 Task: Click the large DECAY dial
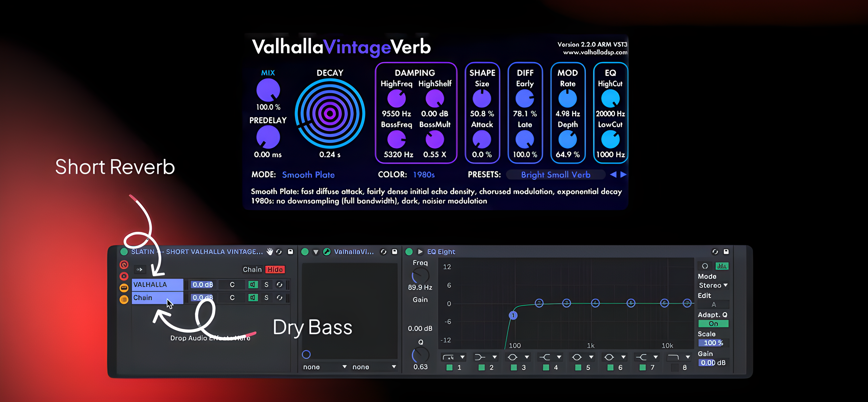pos(330,114)
